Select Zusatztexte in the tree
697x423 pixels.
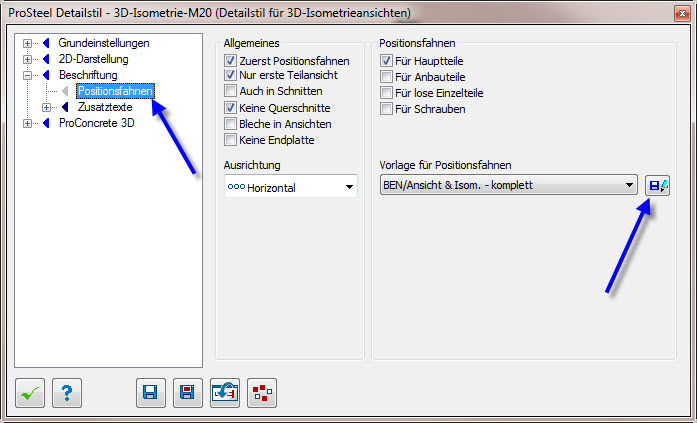point(105,107)
